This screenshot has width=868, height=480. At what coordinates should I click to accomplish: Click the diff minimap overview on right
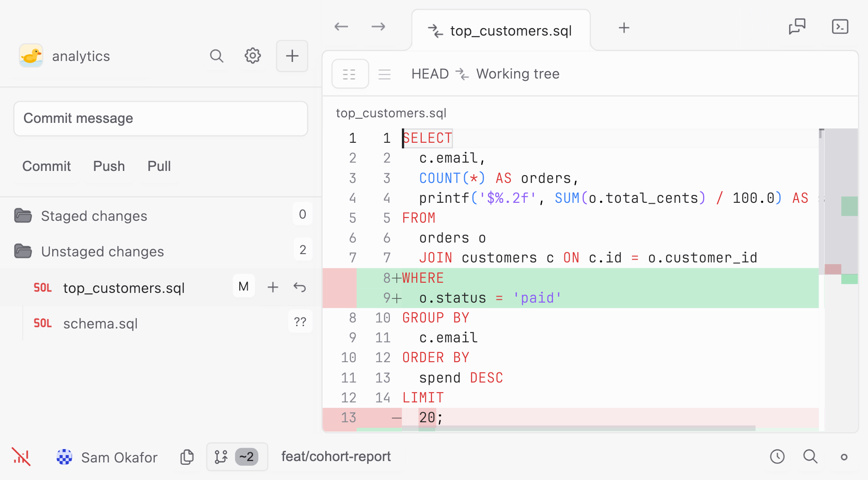(x=842, y=279)
